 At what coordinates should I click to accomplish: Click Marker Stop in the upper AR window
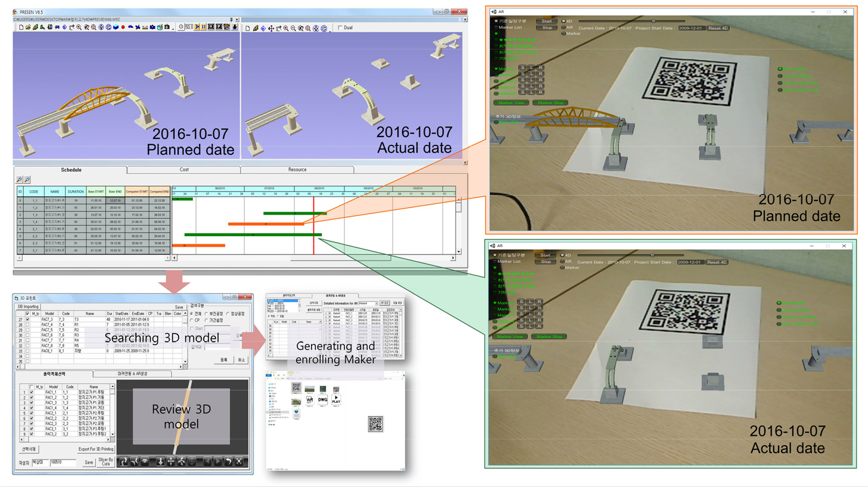(x=551, y=103)
